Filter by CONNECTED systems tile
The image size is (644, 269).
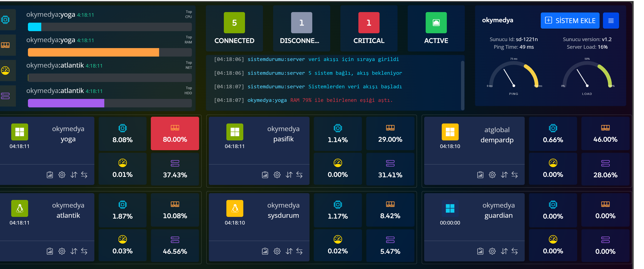coord(234,28)
